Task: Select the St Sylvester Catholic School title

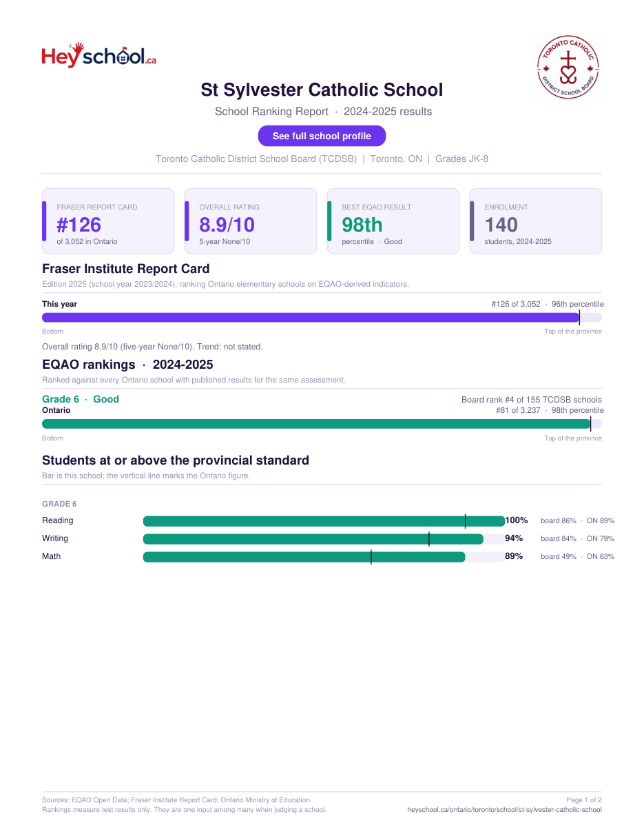Action: 322,90
